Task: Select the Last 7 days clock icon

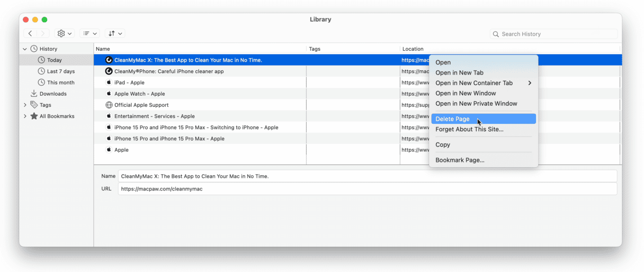Action: [x=41, y=71]
